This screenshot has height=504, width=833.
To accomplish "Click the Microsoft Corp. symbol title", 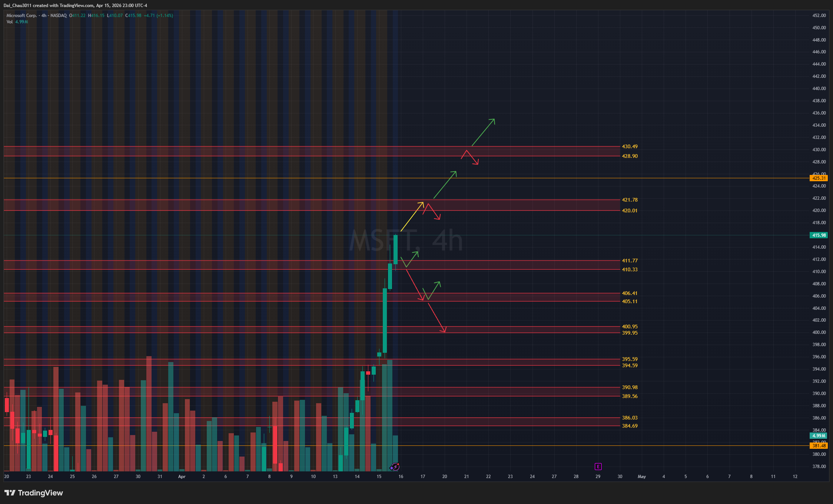I will pos(21,16).
